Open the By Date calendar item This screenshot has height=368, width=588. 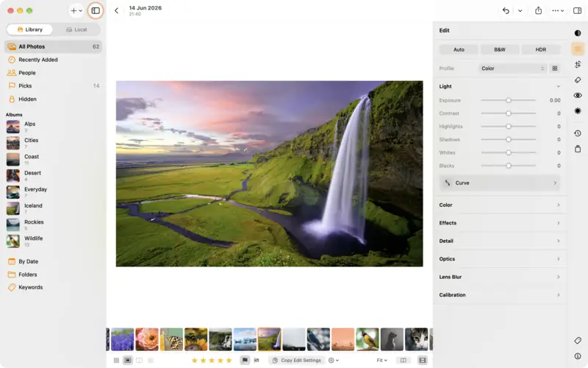pos(53,261)
